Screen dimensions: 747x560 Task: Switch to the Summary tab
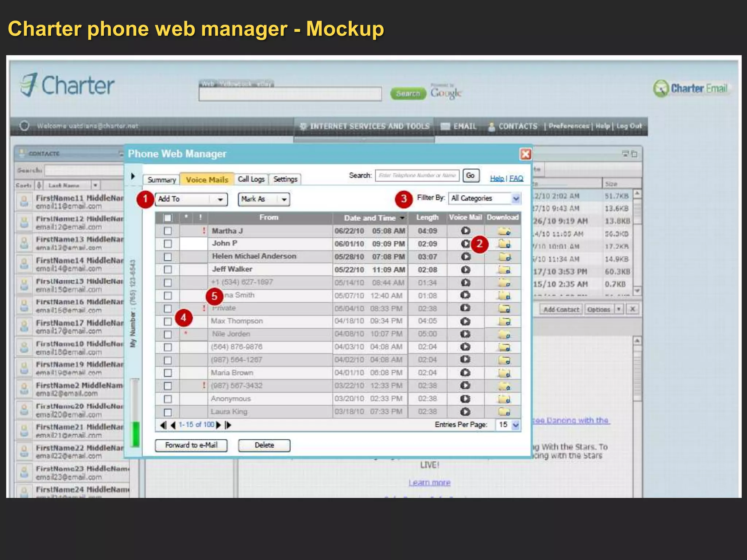point(162,180)
